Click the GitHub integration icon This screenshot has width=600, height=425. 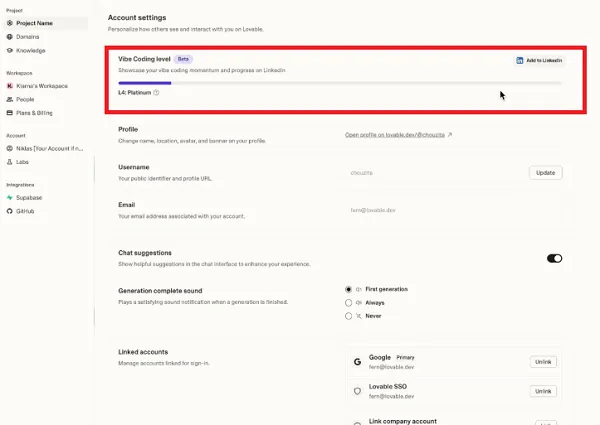click(x=9, y=211)
